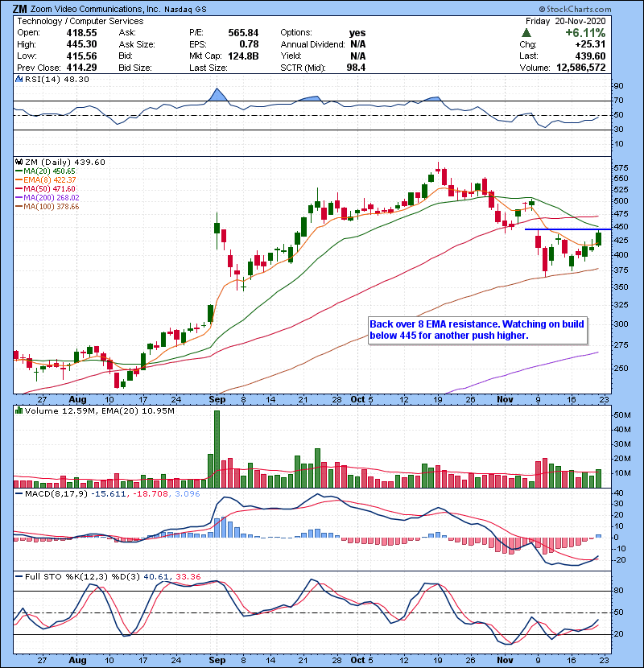Click the ZM (Daily) candlestick legend icon
The image size is (644, 668).
[19, 162]
